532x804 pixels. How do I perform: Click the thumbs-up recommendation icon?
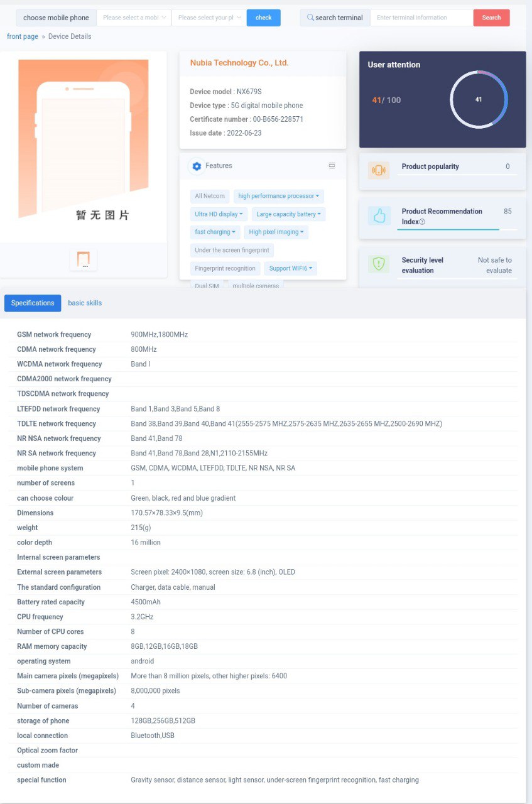(379, 215)
